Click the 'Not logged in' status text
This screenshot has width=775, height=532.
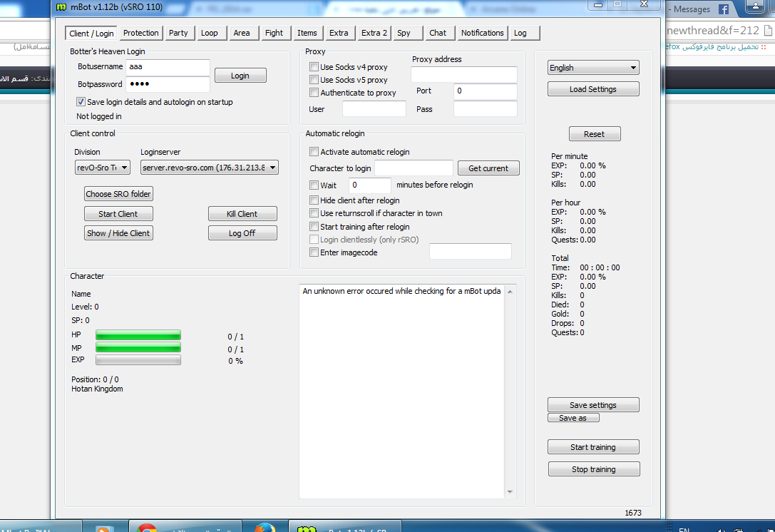tap(99, 116)
